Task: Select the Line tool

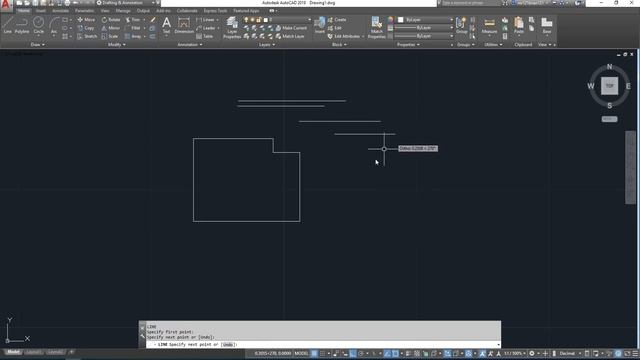Action: click(8, 25)
